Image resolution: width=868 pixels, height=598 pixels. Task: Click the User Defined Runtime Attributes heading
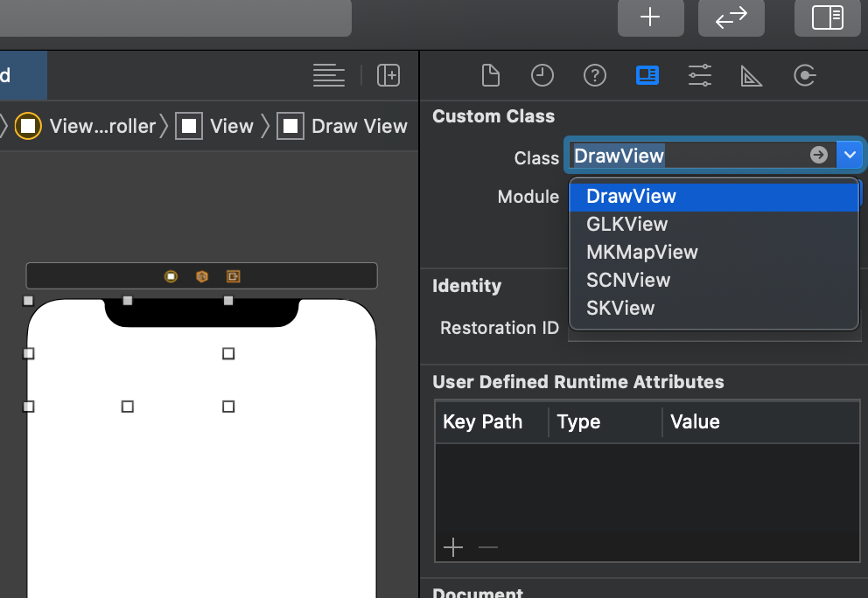(x=577, y=382)
